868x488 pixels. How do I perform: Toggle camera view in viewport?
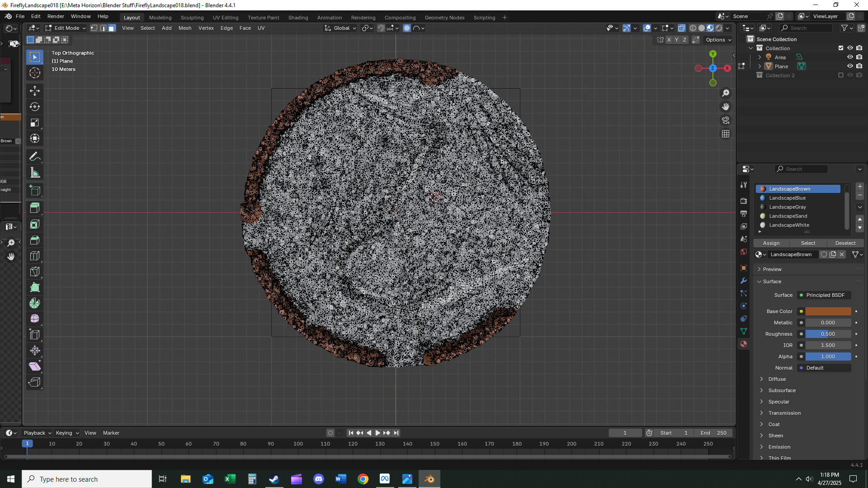click(x=726, y=120)
